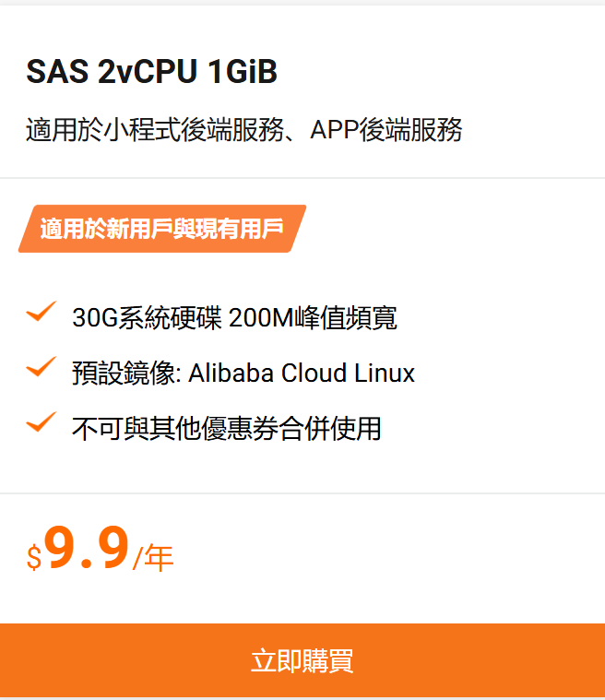605x700 pixels.
Task: Click the orange dollar sign before the price
Action: click(34, 557)
